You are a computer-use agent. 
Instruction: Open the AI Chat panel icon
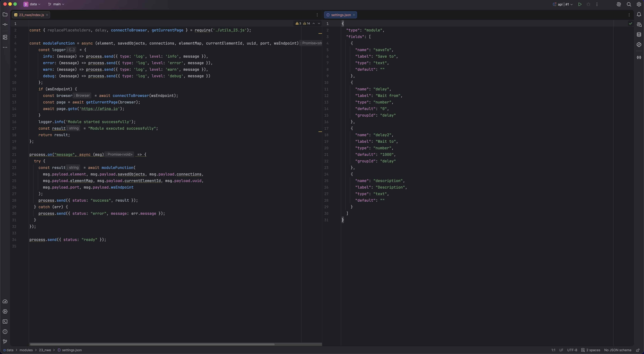pyautogui.click(x=639, y=25)
